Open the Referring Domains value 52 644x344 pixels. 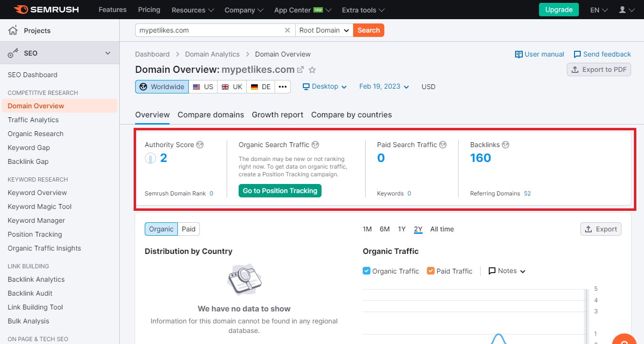[x=527, y=194]
